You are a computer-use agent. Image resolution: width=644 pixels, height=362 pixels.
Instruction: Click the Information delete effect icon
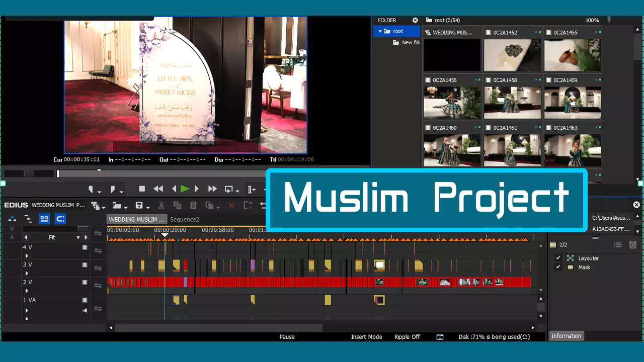(632, 245)
